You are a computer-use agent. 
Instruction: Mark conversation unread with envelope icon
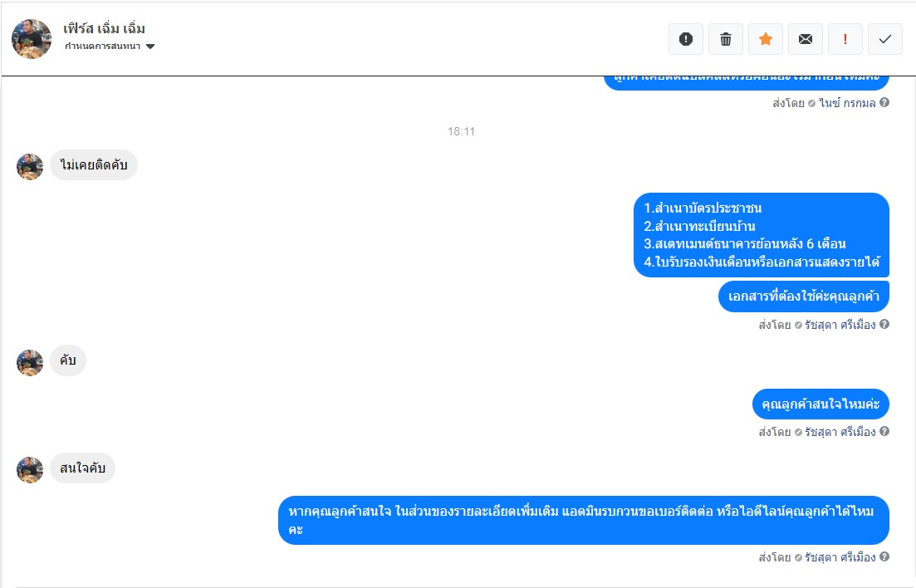click(805, 39)
